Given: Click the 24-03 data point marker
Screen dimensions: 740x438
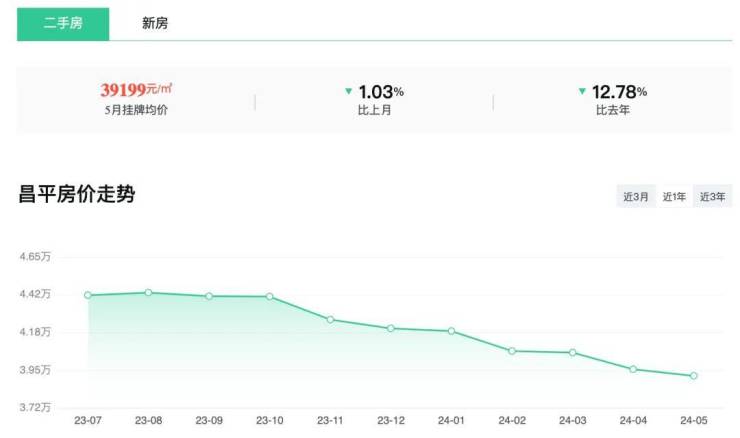Looking at the screenshot, I should (572, 352).
